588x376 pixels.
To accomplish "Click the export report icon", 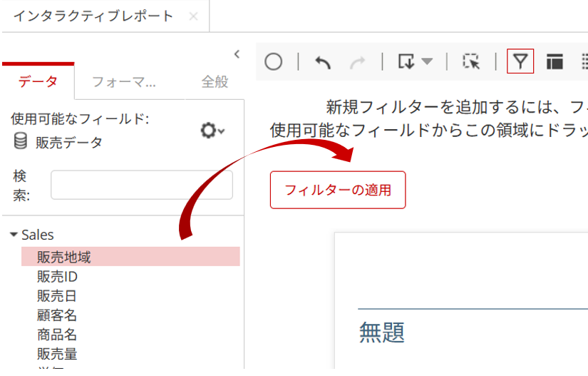I will click(x=406, y=61).
